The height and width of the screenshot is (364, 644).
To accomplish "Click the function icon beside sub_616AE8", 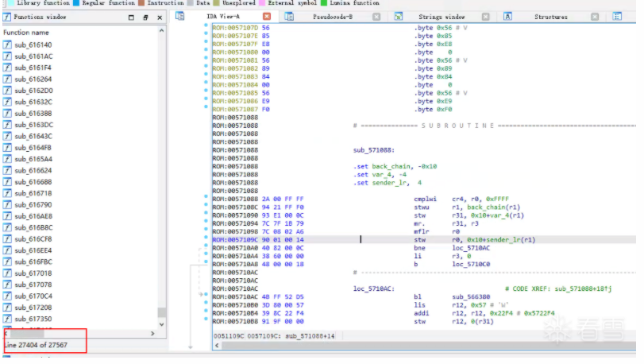I will pos(7,216).
